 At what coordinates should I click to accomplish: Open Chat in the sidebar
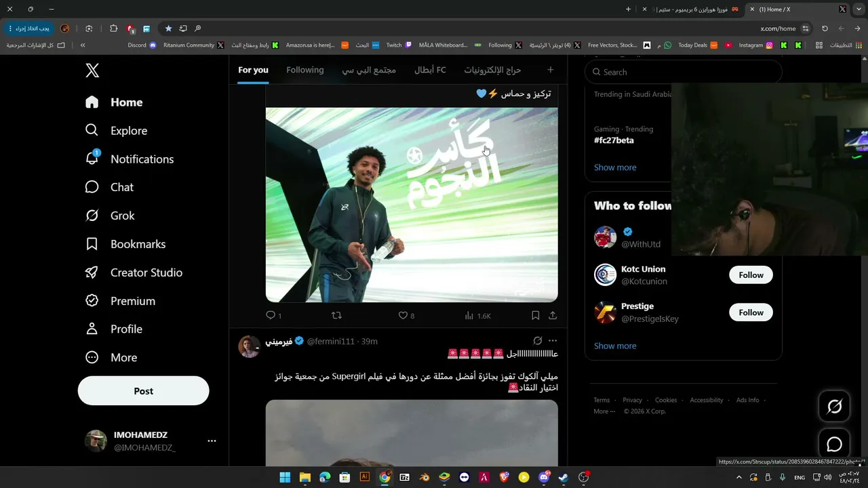click(109, 187)
